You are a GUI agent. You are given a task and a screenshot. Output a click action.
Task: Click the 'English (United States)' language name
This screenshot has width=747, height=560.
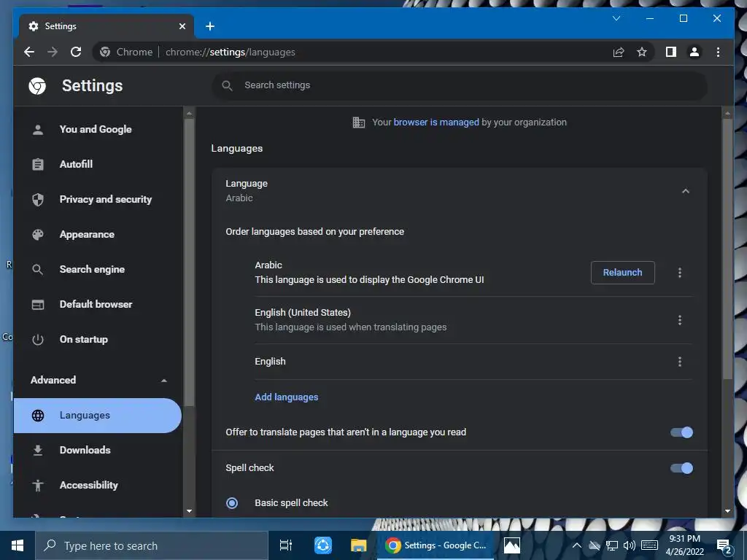(303, 313)
